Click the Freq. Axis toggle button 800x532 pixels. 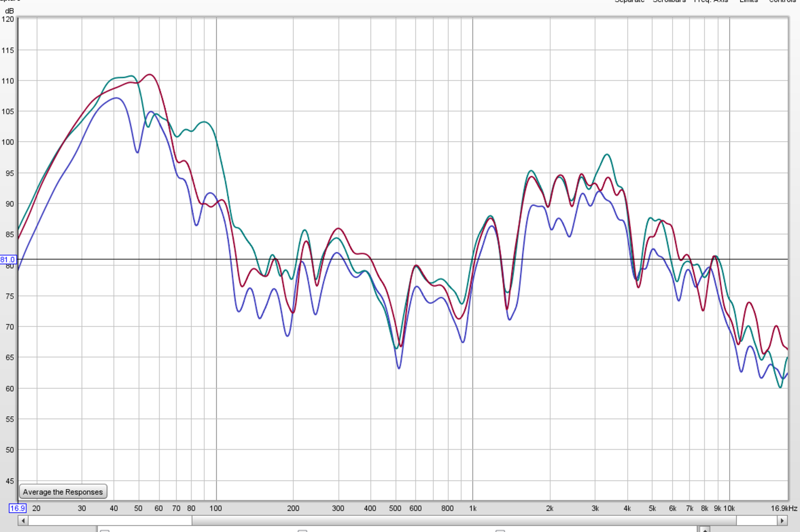711,1
